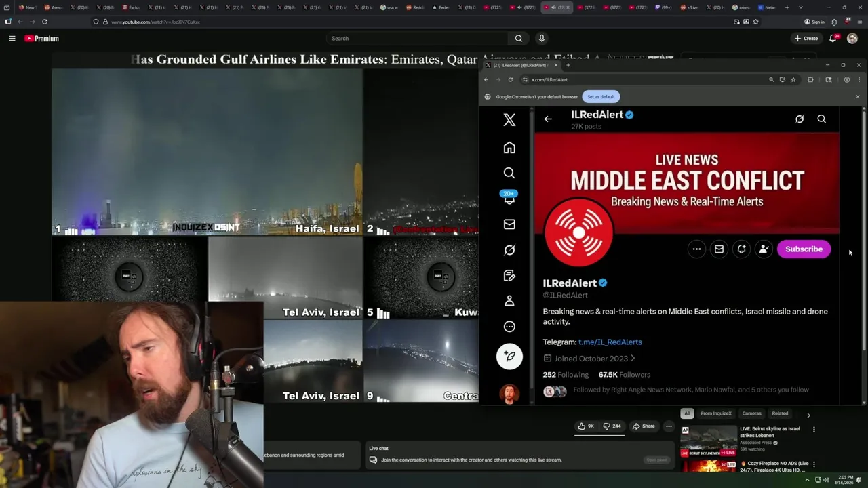Bookmark x.com page with star icon
This screenshot has height=488, width=868.
pyautogui.click(x=793, y=80)
